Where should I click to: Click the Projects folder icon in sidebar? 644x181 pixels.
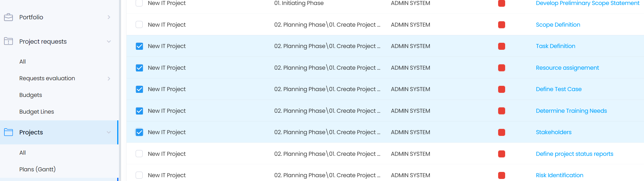[8, 132]
